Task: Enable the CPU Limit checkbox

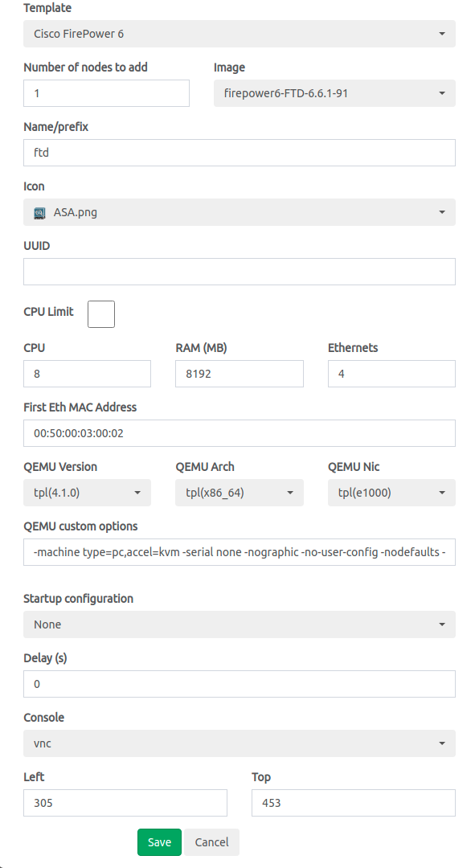Action: [101, 314]
